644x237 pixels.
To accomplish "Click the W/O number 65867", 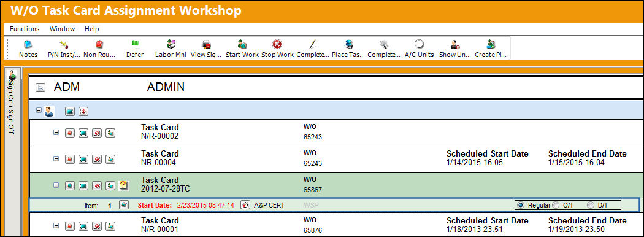I will pyautogui.click(x=313, y=190).
